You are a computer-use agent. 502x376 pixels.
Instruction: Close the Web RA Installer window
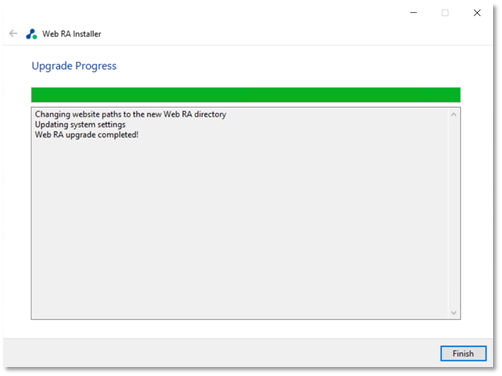[477, 13]
